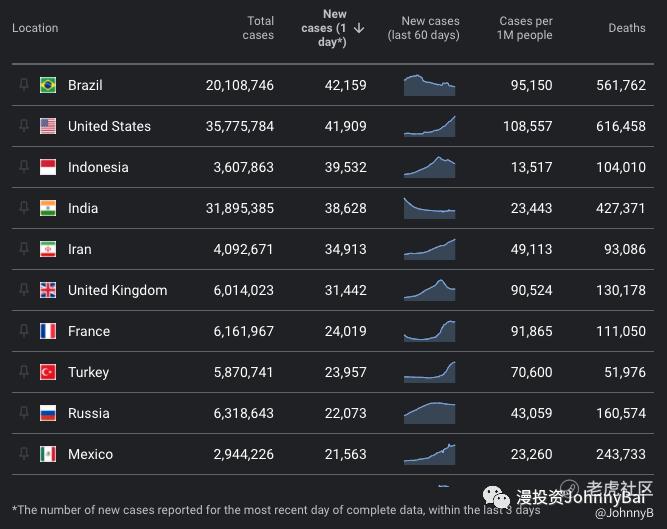Click the Turkey flag icon
667x529 pixels.
click(x=48, y=372)
